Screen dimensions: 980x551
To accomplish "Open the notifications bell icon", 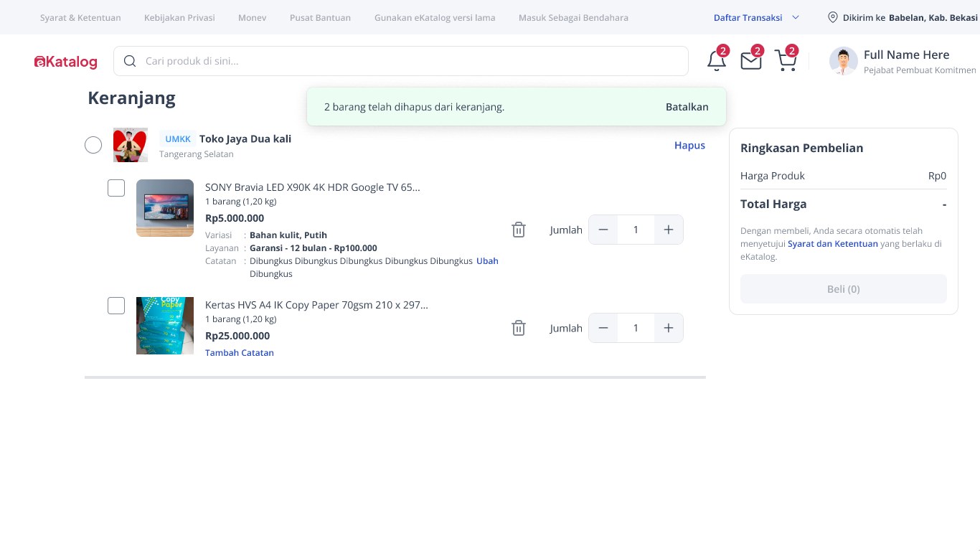I will pos(716,61).
